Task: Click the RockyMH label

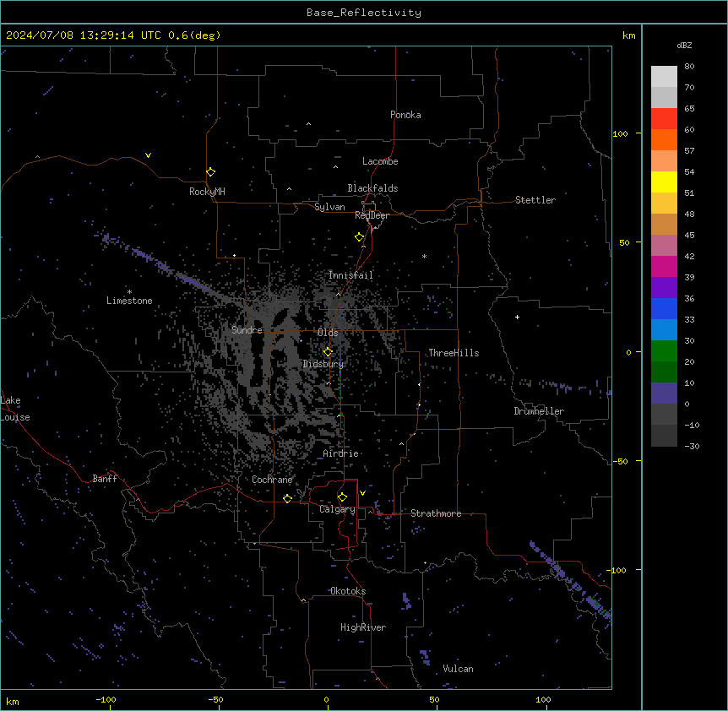Action: point(207,192)
